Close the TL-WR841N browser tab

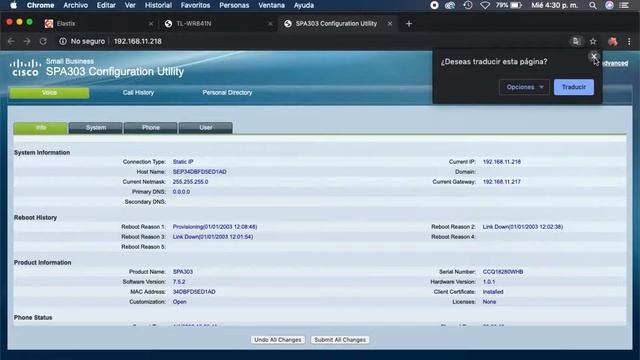coord(270,24)
